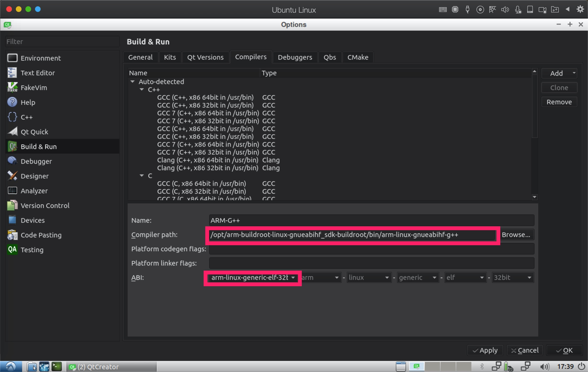The width and height of the screenshot is (588, 372).
Task: Click scrollbar down arrow in compiler list
Action: pos(535,197)
